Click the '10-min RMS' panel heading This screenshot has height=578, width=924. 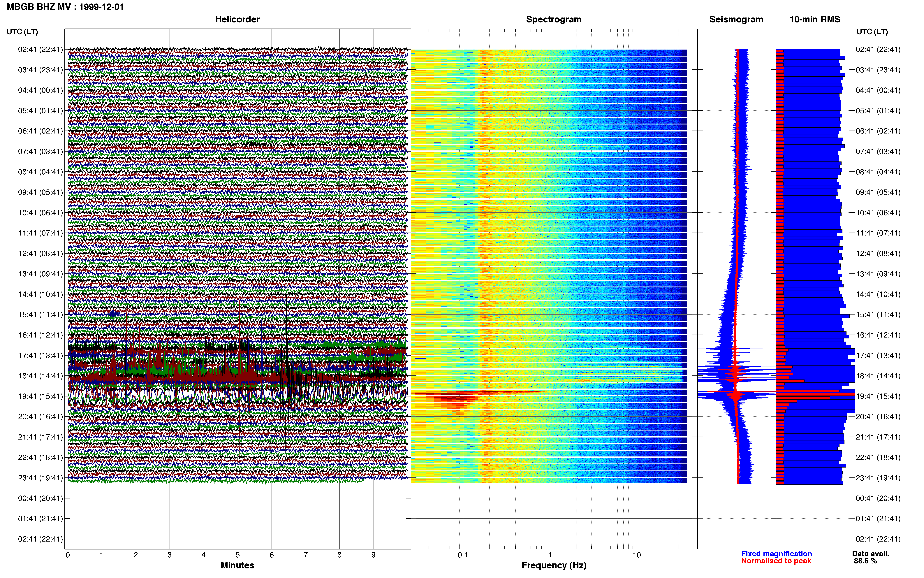pyautogui.click(x=815, y=20)
